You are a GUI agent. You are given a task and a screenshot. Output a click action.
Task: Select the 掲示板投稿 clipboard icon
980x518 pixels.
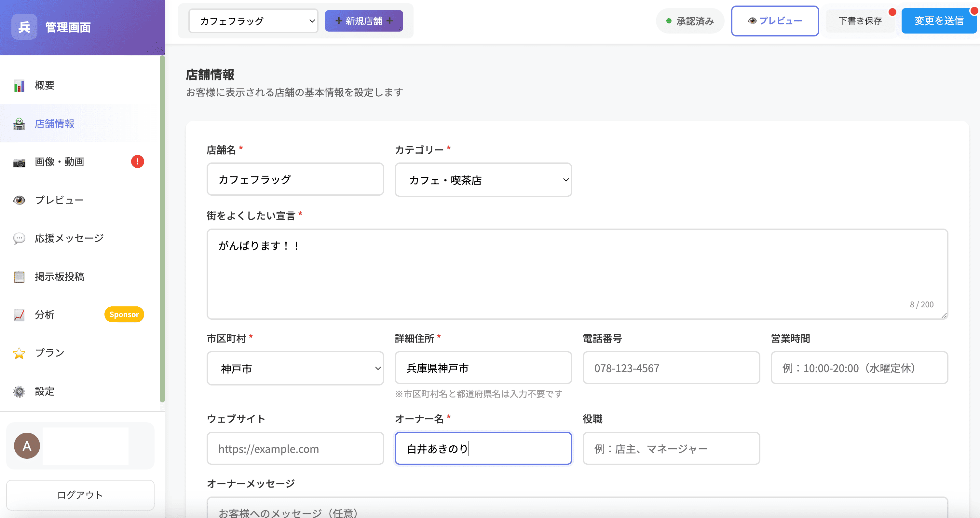tap(19, 276)
